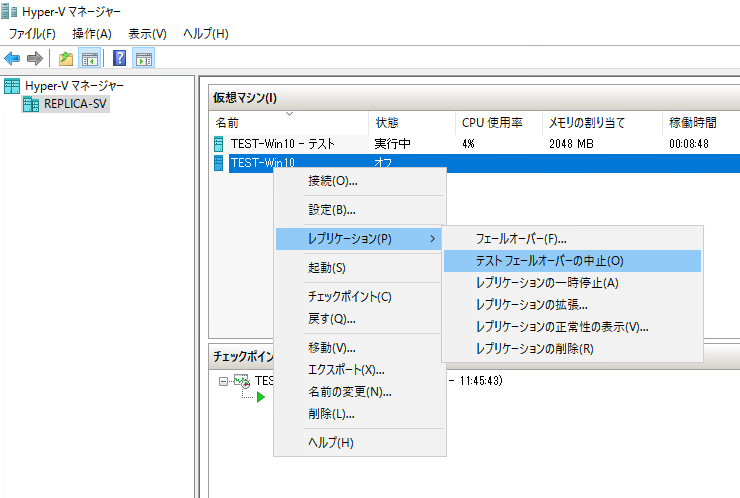
Task: Sort by 名前 column header
Action: click(289, 123)
